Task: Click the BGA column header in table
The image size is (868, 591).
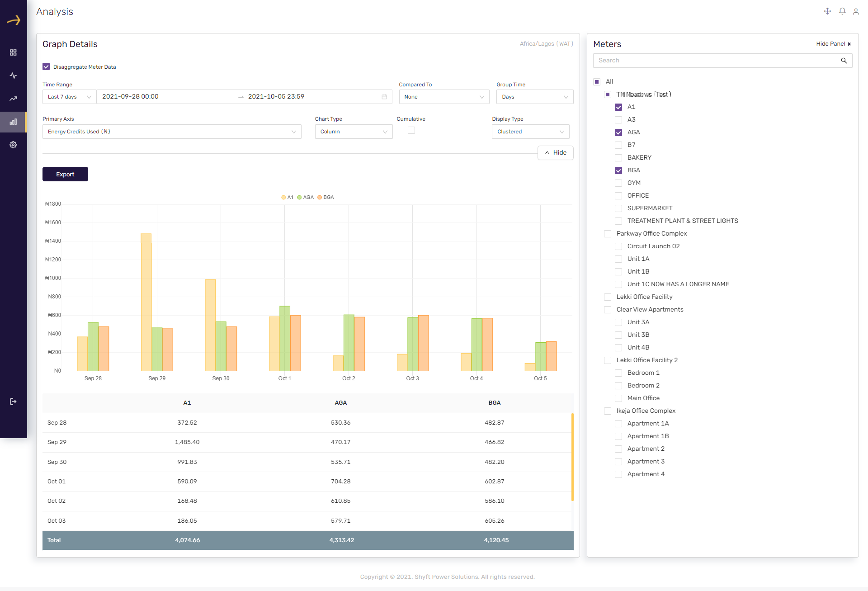Action: pyautogui.click(x=495, y=403)
